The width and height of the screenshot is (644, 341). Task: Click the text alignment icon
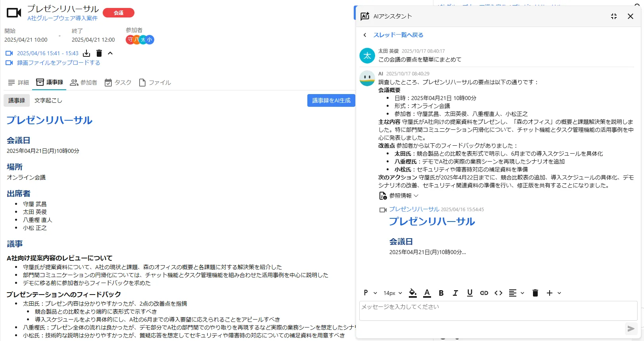[x=513, y=293]
